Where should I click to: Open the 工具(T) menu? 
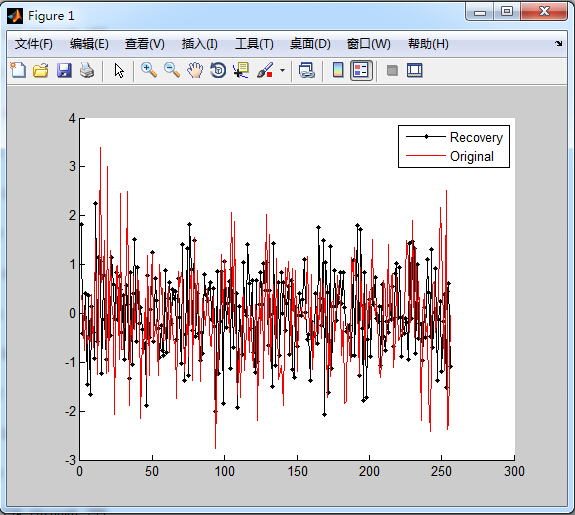click(x=254, y=44)
